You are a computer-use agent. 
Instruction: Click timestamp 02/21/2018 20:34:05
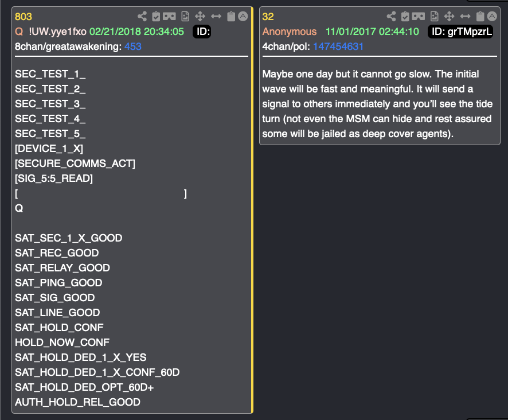click(136, 32)
